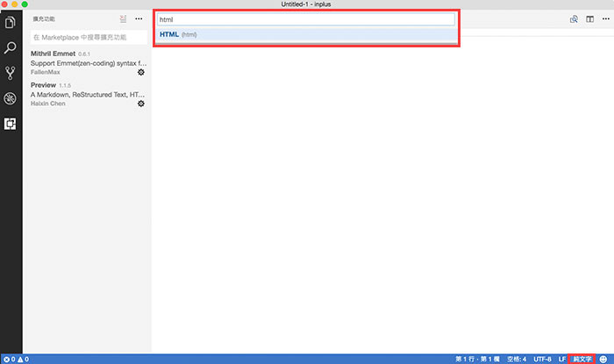This screenshot has width=614, height=364.
Task: Change LF end of line sequence
Action: pos(562,359)
